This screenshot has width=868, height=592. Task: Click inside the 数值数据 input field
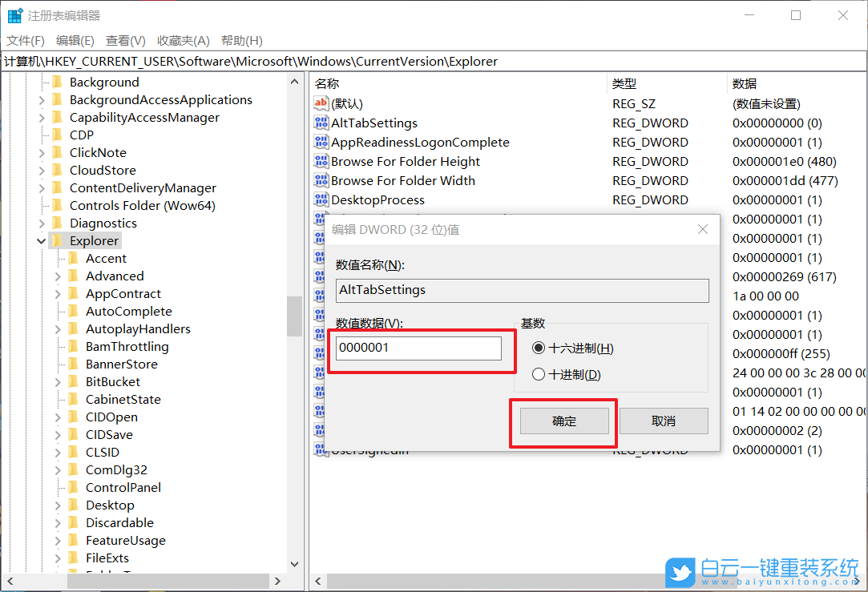[417, 348]
